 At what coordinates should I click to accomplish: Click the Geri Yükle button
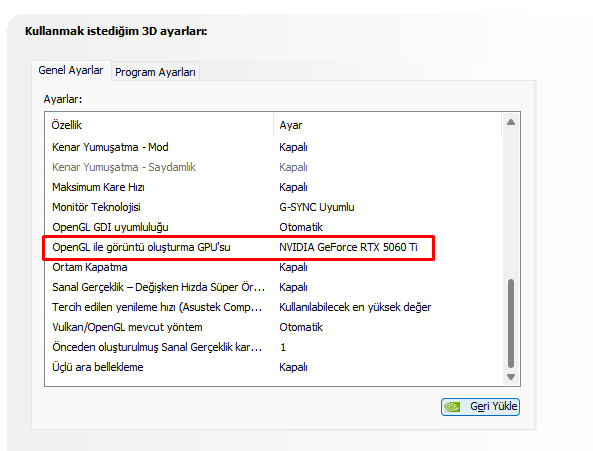click(480, 407)
